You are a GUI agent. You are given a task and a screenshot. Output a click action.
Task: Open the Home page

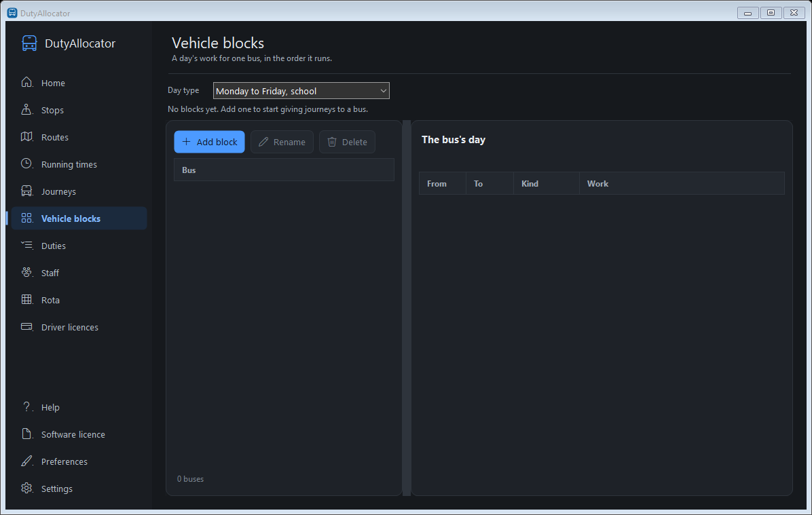pyautogui.click(x=79, y=83)
